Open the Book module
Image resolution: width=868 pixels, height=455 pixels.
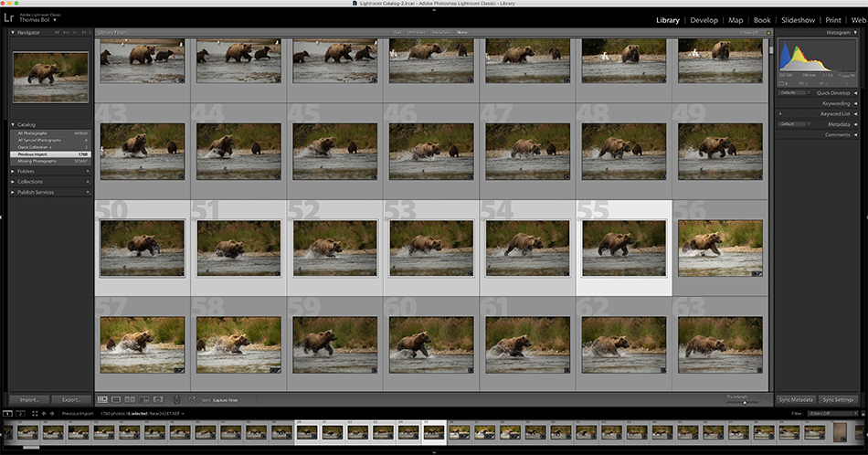click(x=762, y=20)
